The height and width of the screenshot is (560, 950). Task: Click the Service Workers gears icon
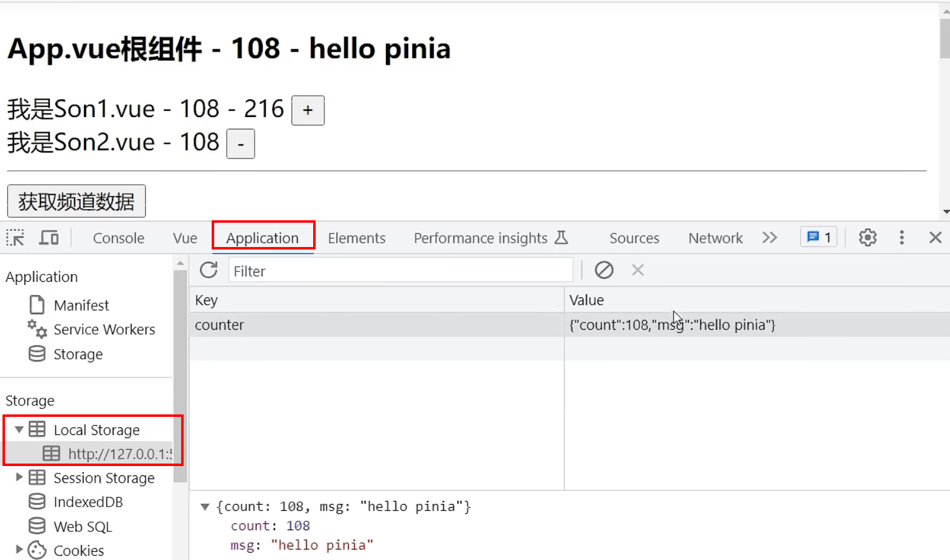37,329
